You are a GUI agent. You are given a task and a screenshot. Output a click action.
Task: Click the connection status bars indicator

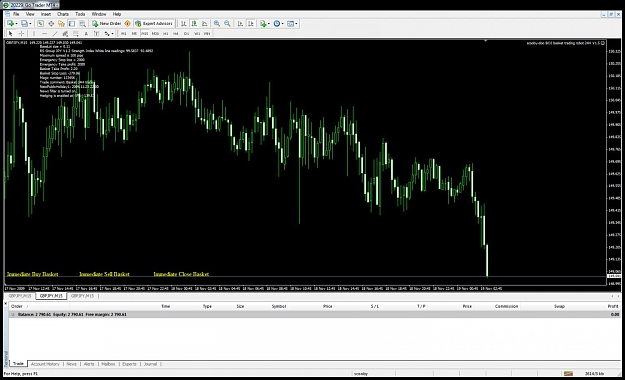click(x=568, y=374)
